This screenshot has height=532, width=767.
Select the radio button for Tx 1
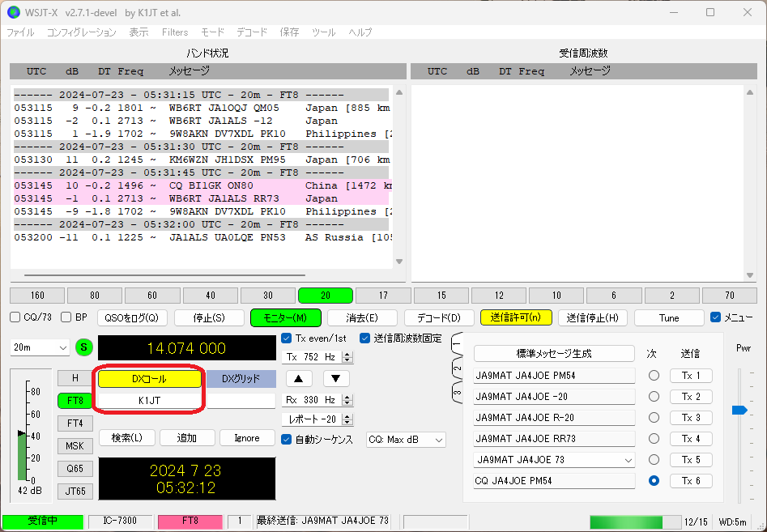[x=654, y=376]
